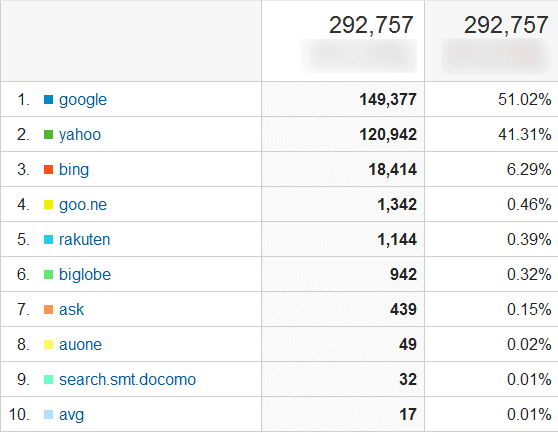
Task: Open the google source link
Action: coord(83,100)
